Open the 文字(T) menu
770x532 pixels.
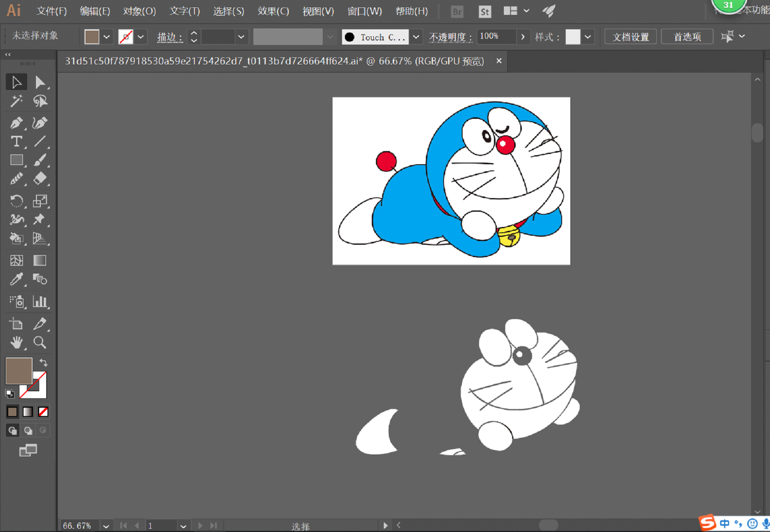tap(184, 11)
